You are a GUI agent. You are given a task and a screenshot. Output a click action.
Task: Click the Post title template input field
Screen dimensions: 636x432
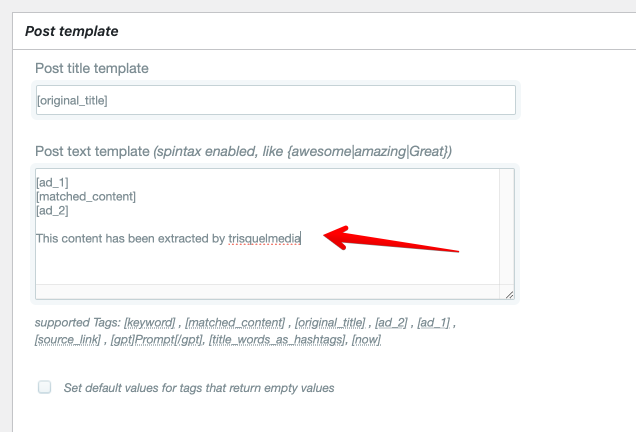point(275,100)
